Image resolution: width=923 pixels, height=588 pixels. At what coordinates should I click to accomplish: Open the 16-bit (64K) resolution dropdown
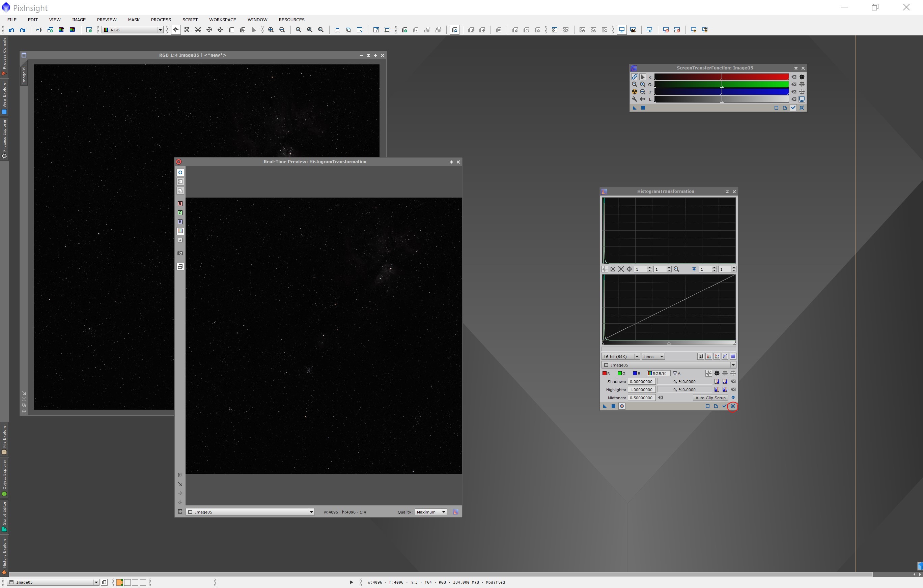[621, 357]
